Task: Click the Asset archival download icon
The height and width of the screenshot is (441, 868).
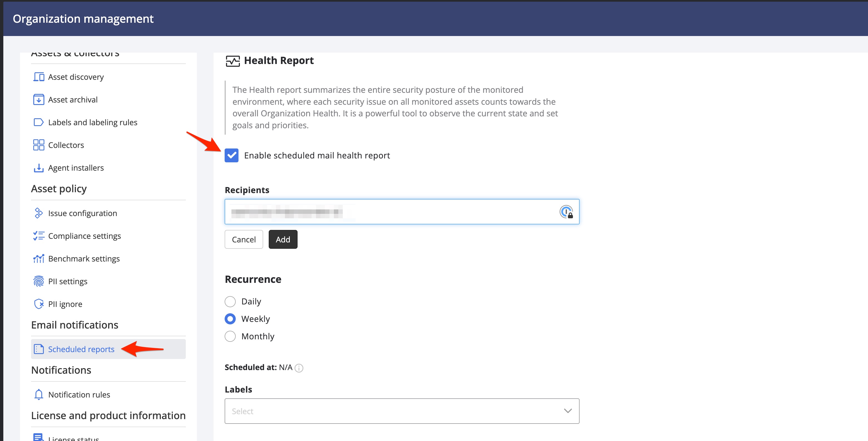Action: click(39, 100)
